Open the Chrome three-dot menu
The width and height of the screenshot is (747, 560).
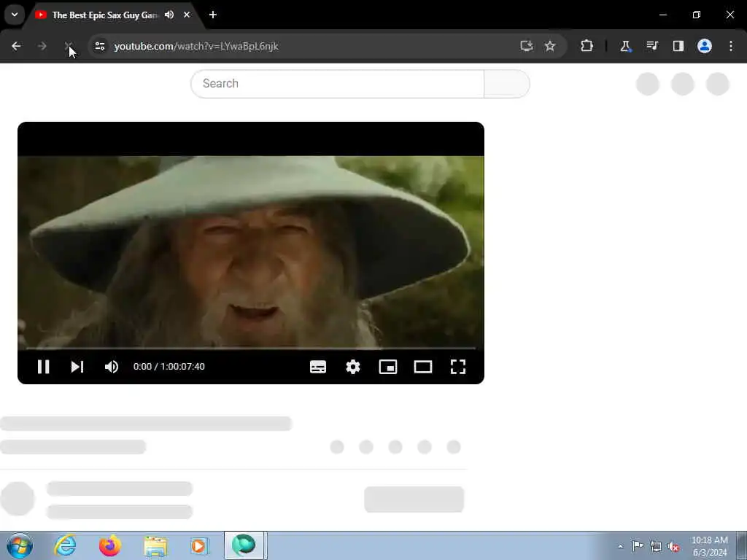pyautogui.click(x=731, y=46)
